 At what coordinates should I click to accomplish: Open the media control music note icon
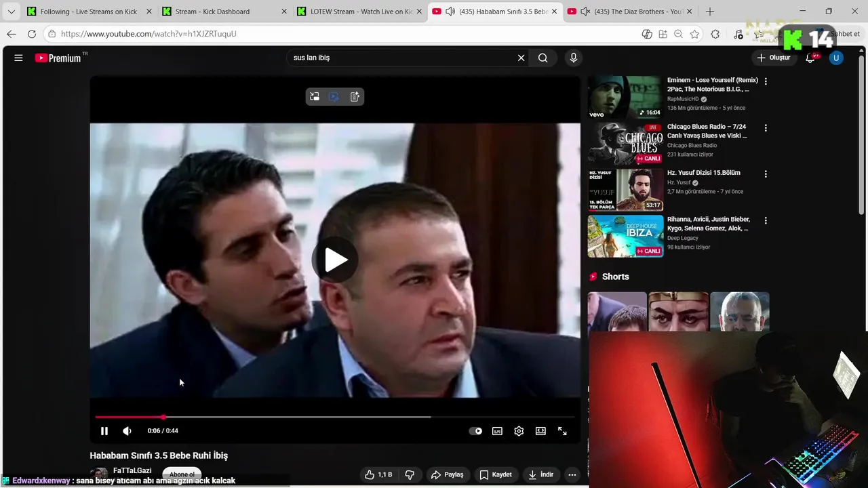click(738, 34)
